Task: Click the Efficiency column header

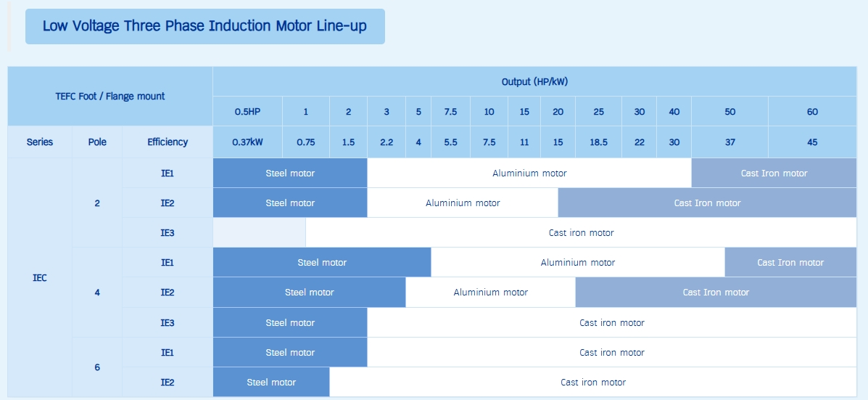Action: pyautogui.click(x=168, y=142)
